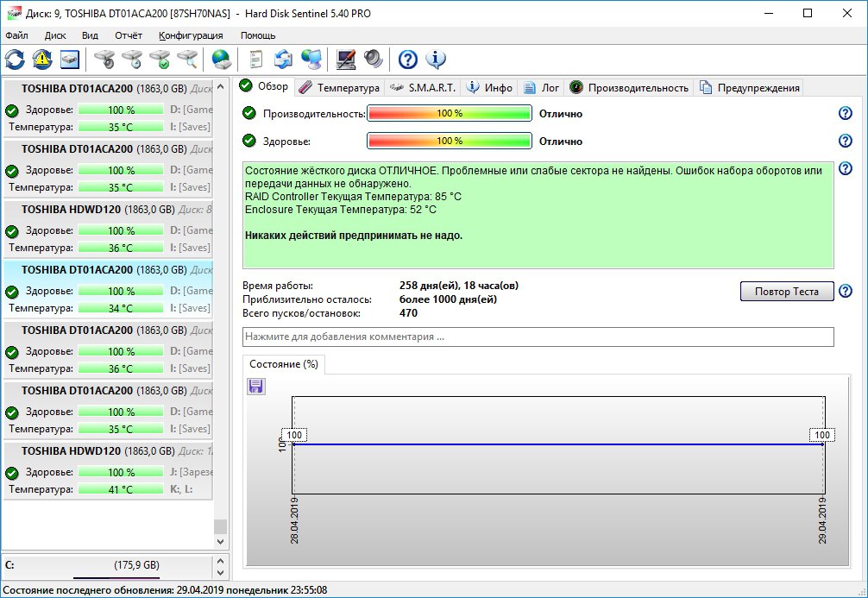Click the info speech bubble about icon

[436, 60]
